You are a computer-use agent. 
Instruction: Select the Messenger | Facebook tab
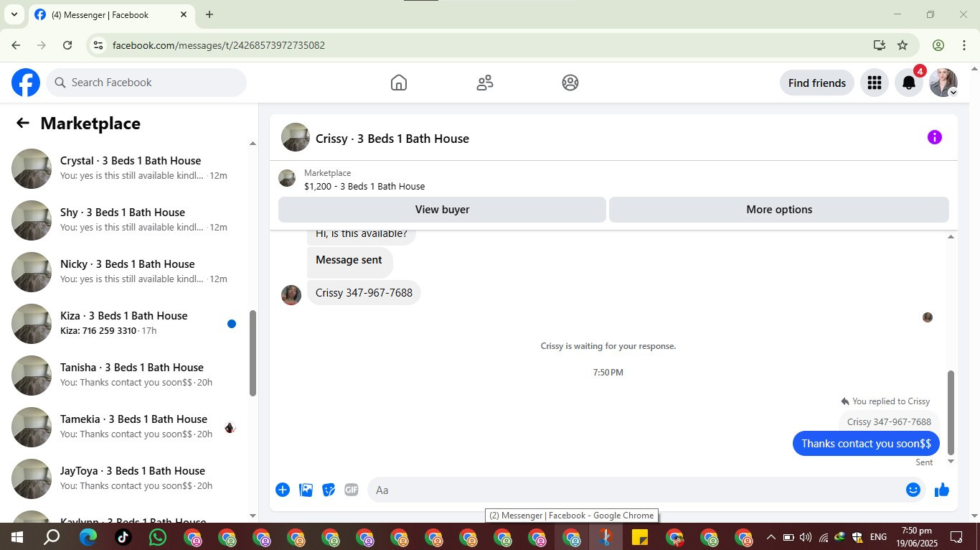[x=111, y=14]
